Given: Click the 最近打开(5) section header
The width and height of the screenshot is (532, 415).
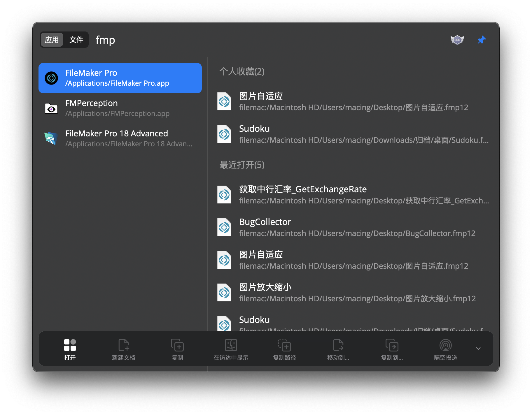Looking at the screenshot, I should tap(242, 165).
